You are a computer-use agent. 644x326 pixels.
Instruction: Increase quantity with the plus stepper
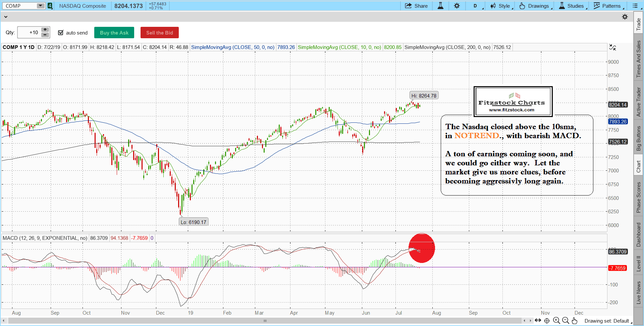[x=45, y=30]
